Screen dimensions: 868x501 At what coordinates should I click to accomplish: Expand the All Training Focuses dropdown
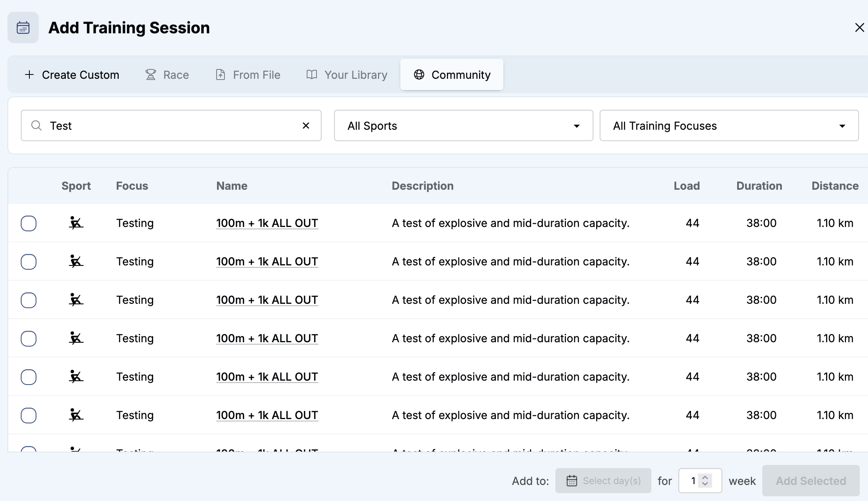(729, 125)
